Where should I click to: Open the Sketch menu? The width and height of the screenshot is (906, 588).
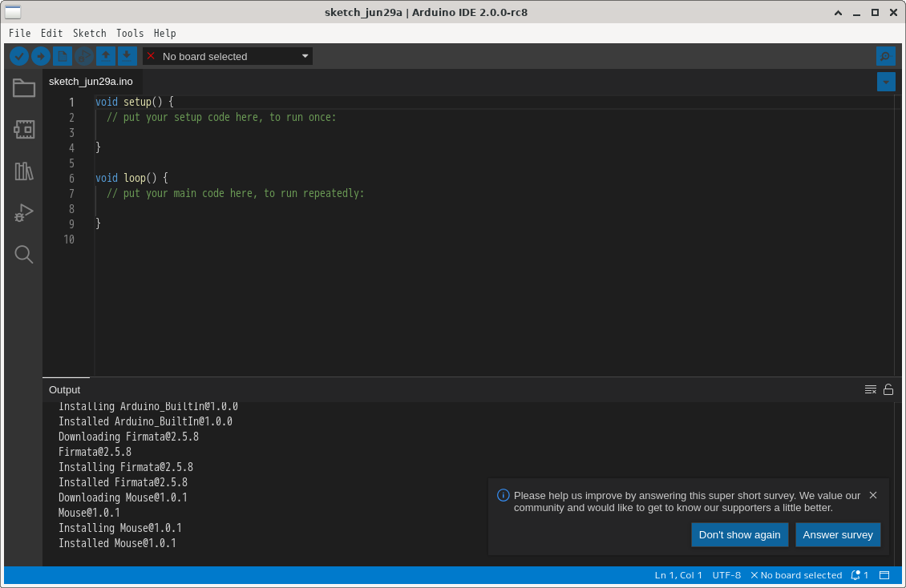click(x=90, y=34)
